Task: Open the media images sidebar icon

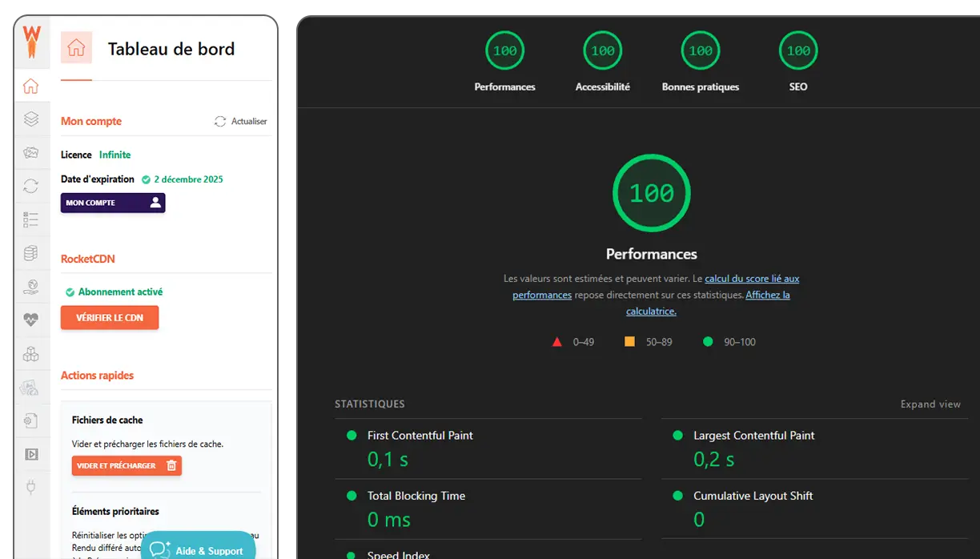Action: coord(31,152)
